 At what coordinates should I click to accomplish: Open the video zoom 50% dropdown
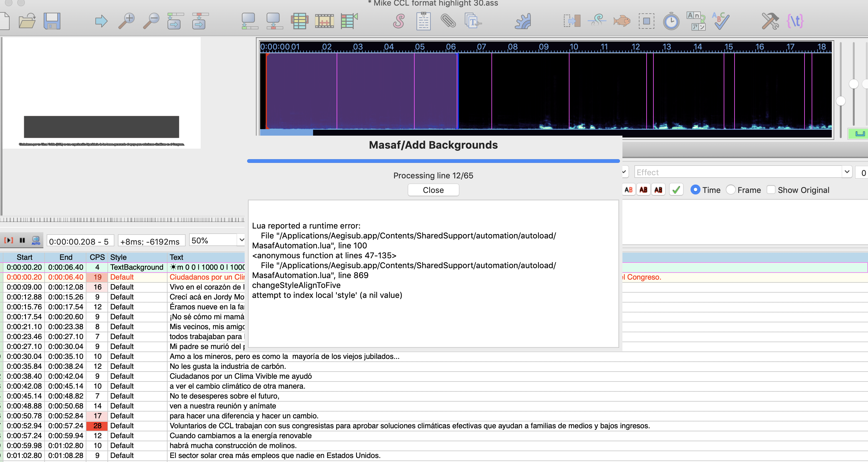241,240
